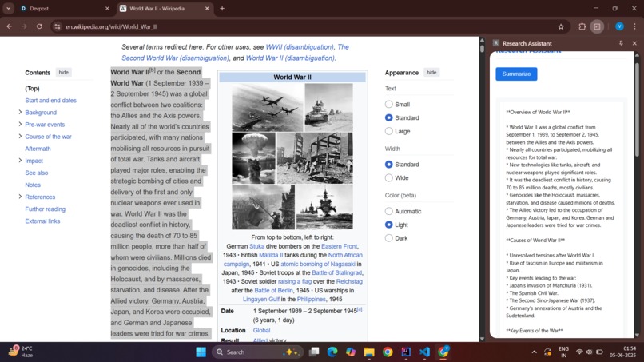
Task: Expand the Pre-war events section
Action: coord(20,124)
